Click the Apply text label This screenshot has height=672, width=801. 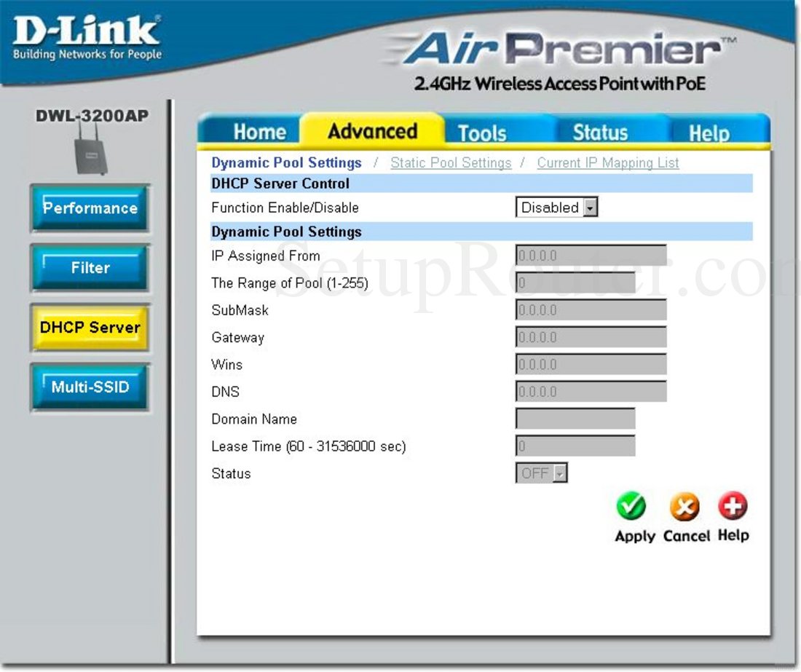635,536
